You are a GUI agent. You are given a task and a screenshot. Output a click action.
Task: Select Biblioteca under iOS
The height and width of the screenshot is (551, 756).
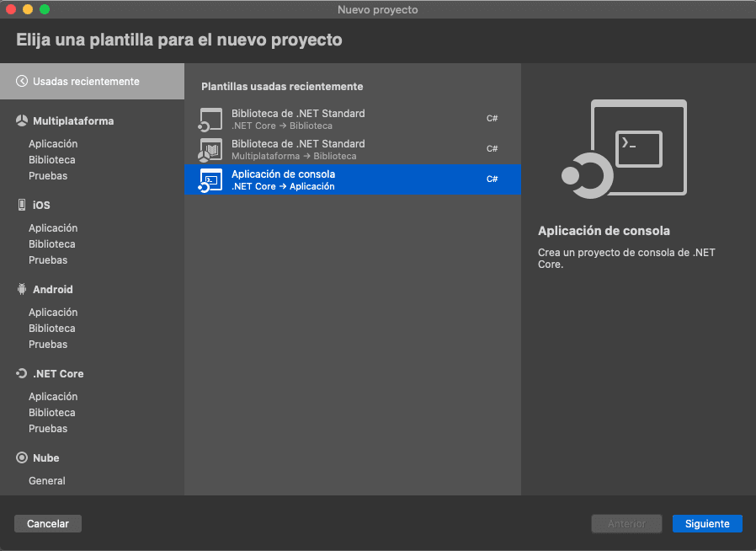pos(52,244)
